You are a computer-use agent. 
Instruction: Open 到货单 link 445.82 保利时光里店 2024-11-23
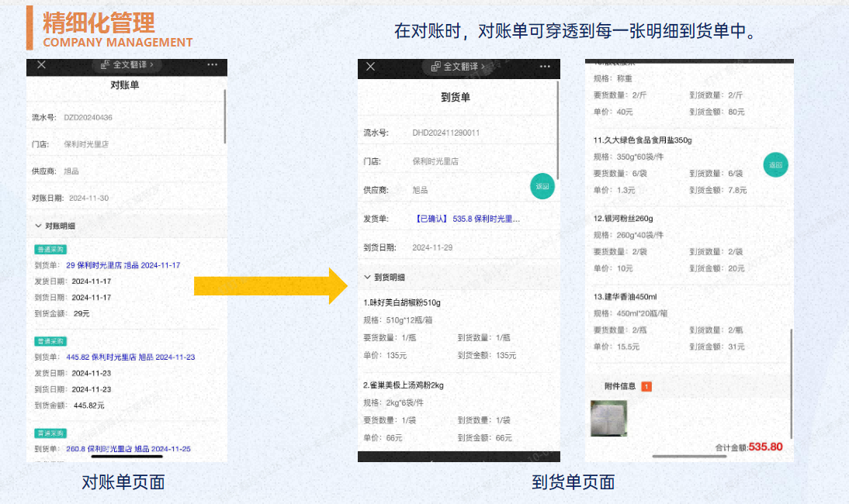(x=130, y=357)
